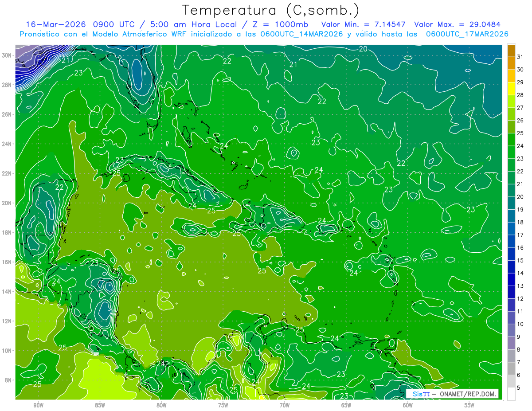Click the "65W" longitude axis label

(346, 405)
